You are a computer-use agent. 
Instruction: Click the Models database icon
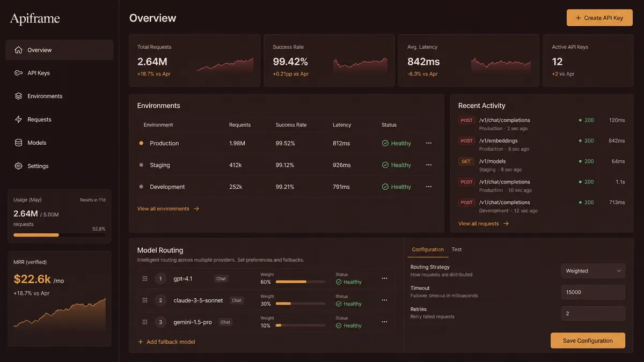[18, 143]
